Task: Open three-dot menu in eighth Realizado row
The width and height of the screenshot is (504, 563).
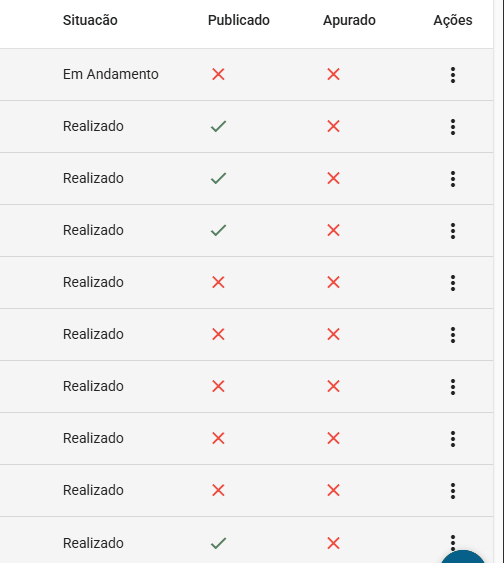Action: 453,491
